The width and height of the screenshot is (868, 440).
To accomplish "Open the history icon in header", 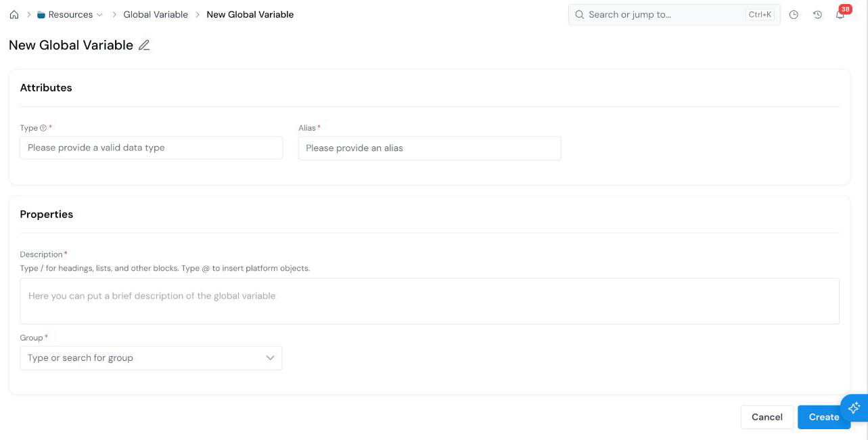I will coord(817,14).
